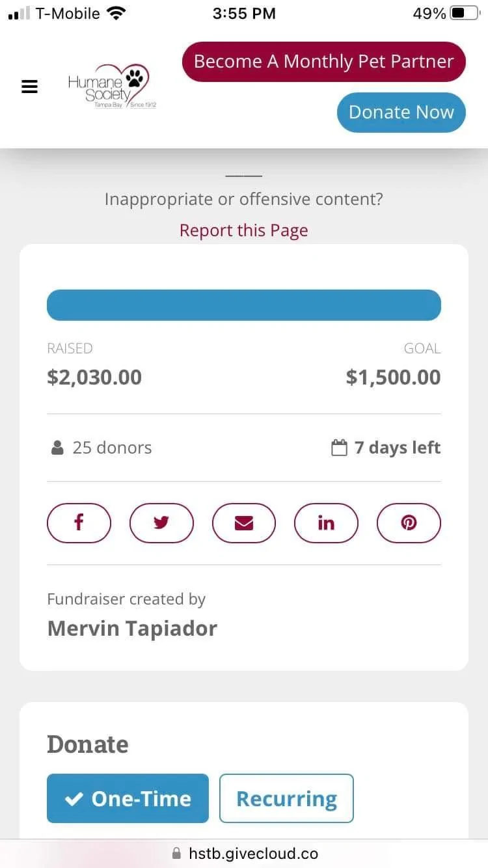Select One-Time donation option
Screen dimensions: 488x868
pyautogui.click(x=128, y=798)
